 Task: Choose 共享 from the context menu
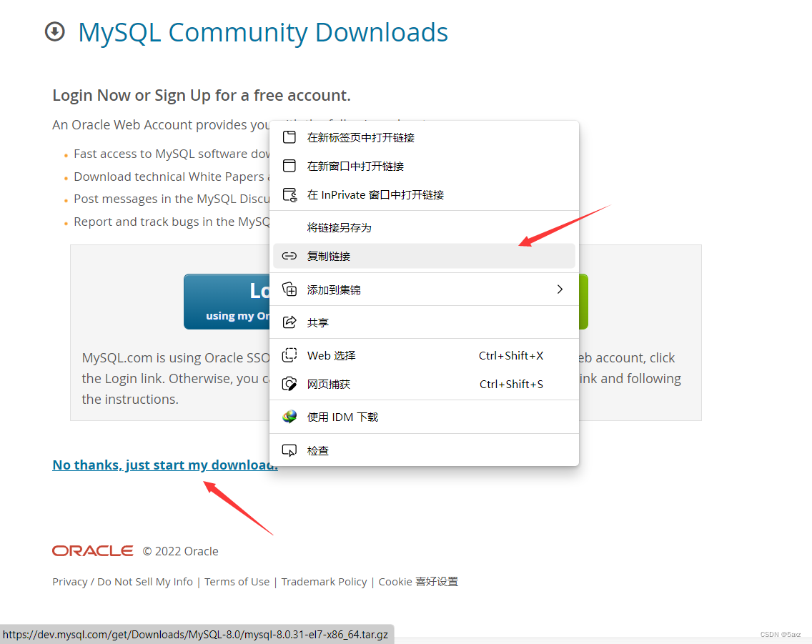(x=424, y=322)
